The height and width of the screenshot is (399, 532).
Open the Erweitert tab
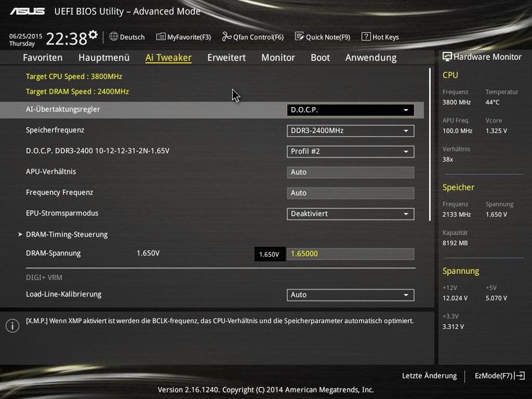226,58
